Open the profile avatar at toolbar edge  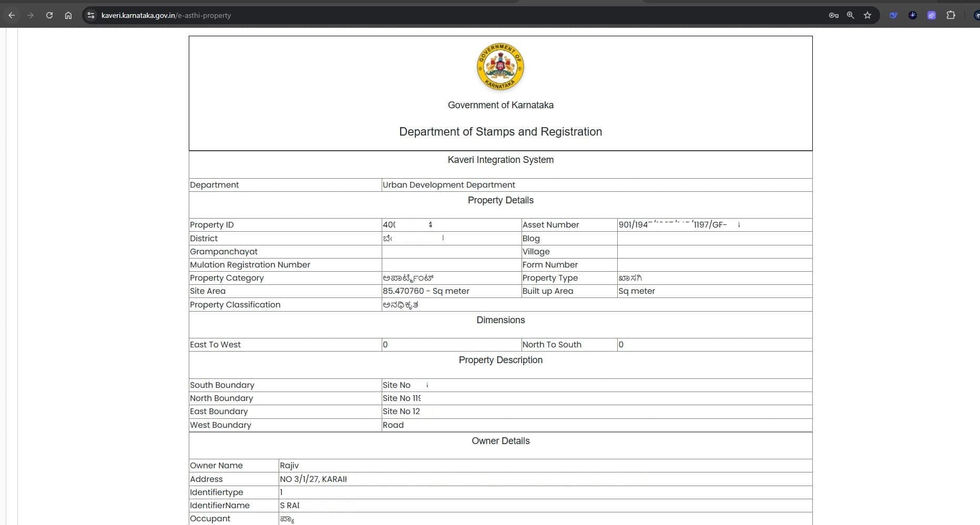(976, 15)
